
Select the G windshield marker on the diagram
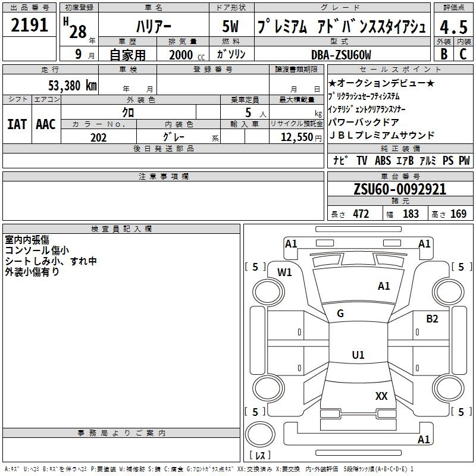tap(340, 314)
